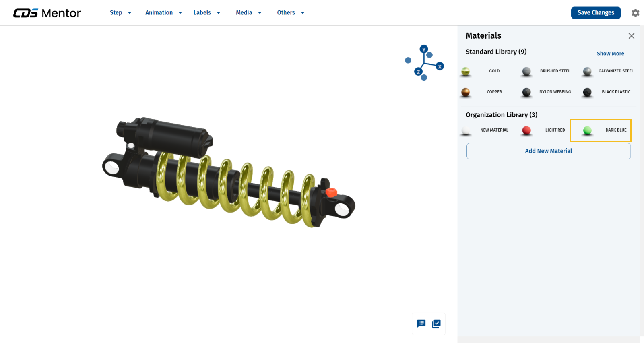Viewport: 644px width, 343px height.
Task: Choose the Light Red material
Action: point(526,130)
